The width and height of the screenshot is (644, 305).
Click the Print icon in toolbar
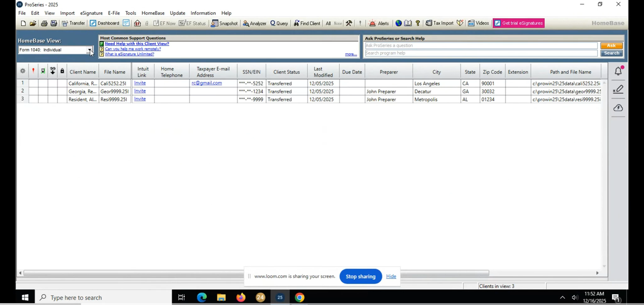[x=44, y=23]
